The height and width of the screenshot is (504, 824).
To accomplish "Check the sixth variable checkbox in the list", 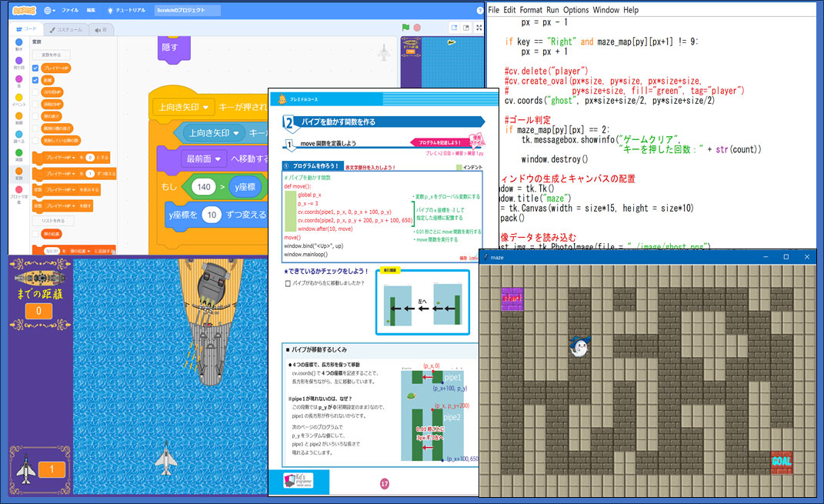I will [35, 129].
